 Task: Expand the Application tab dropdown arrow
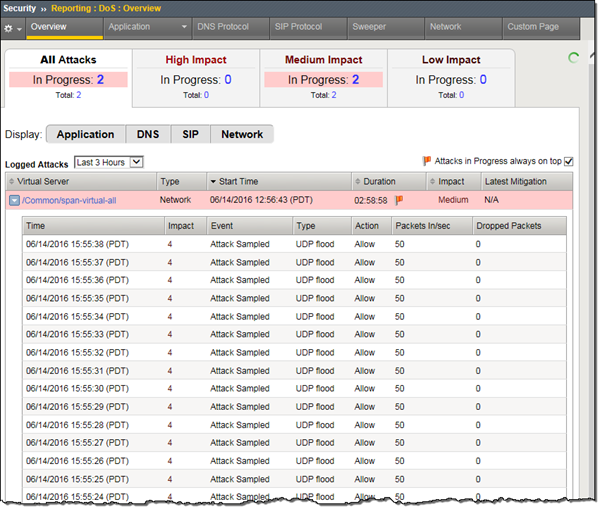pyautogui.click(x=184, y=27)
